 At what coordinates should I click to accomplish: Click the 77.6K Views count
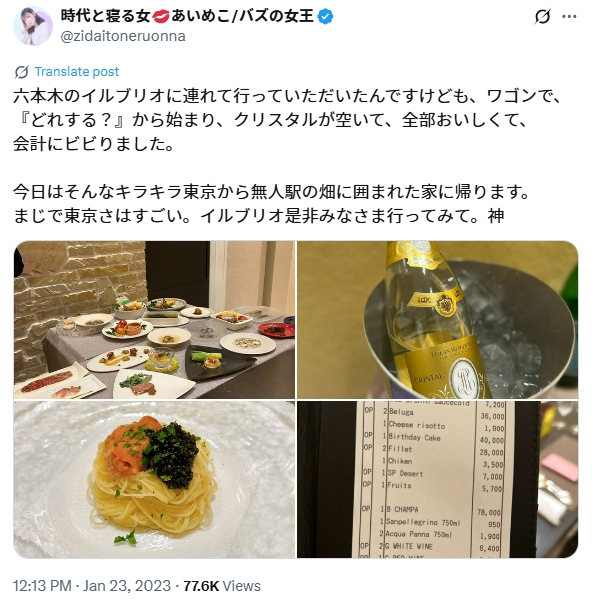[222, 586]
